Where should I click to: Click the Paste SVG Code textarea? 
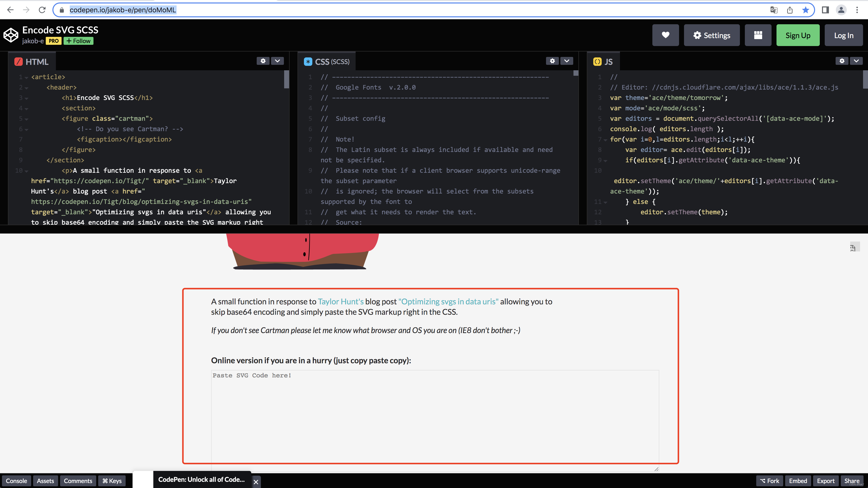click(435, 418)
